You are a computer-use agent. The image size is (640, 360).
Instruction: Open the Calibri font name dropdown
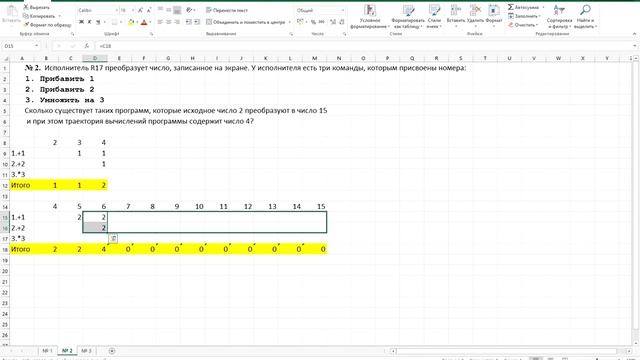pyautogui.click(x=116, y=10)
